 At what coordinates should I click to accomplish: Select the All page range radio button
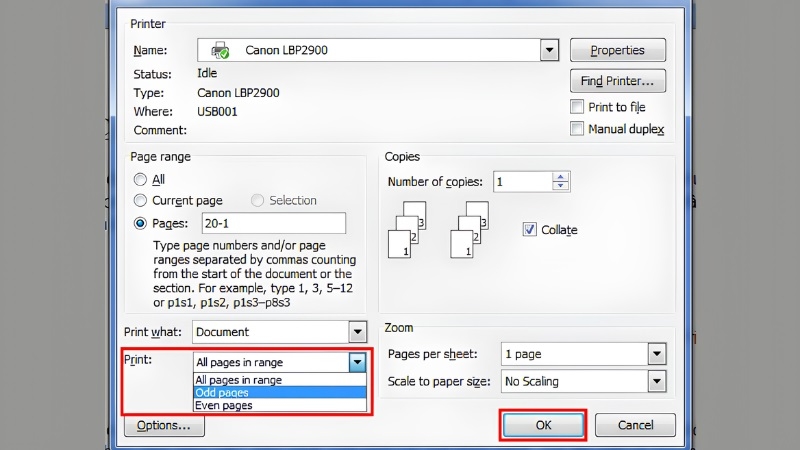[x=140, y=180]
